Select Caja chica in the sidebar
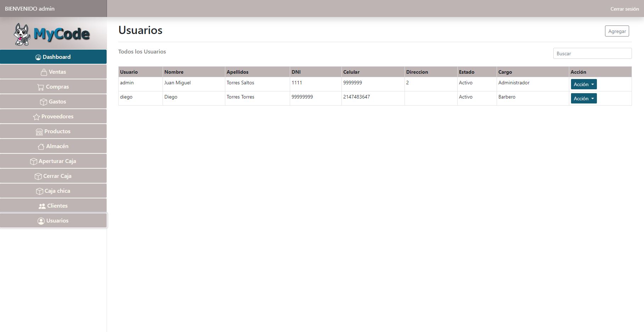The height and width of the screenshot is (332, 644). point(53,191)
